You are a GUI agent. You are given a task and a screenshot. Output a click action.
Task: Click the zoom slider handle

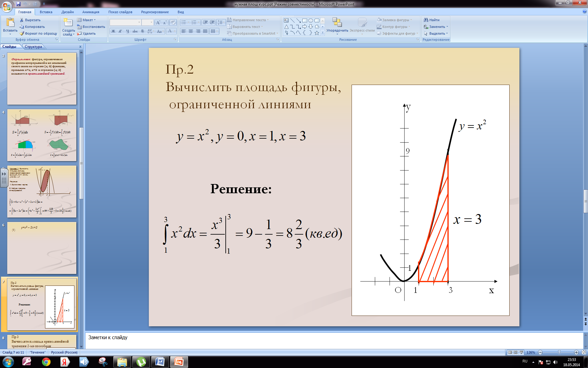pyautogui.click(x=559, y=352)
